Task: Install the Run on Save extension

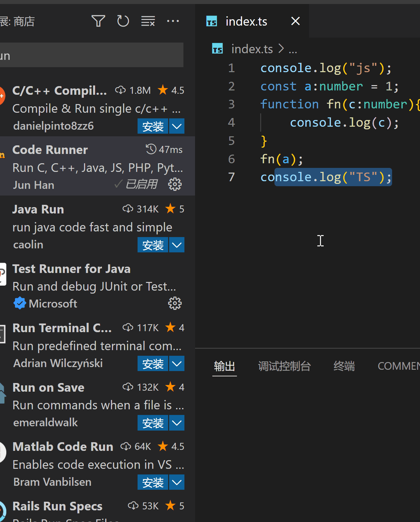Action: [x=153, y=423]
